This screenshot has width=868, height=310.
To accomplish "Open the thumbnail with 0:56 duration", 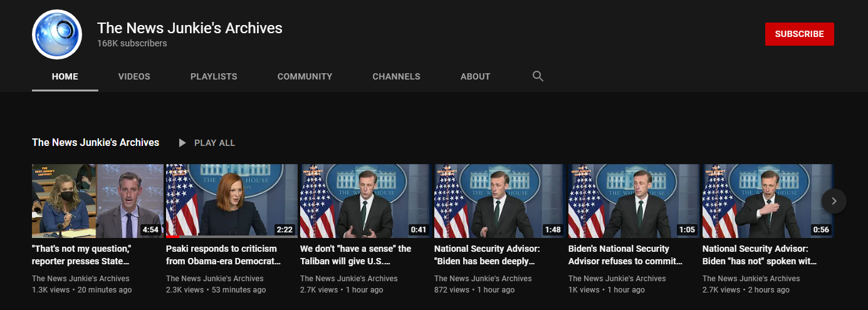I will pyautogui.click(x=768, y=201).
